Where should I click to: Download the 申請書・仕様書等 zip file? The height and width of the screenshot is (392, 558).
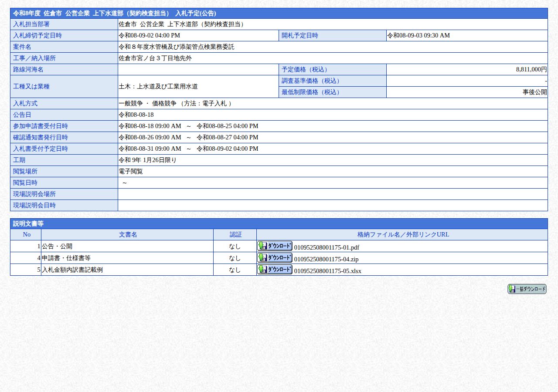(275, 257)
